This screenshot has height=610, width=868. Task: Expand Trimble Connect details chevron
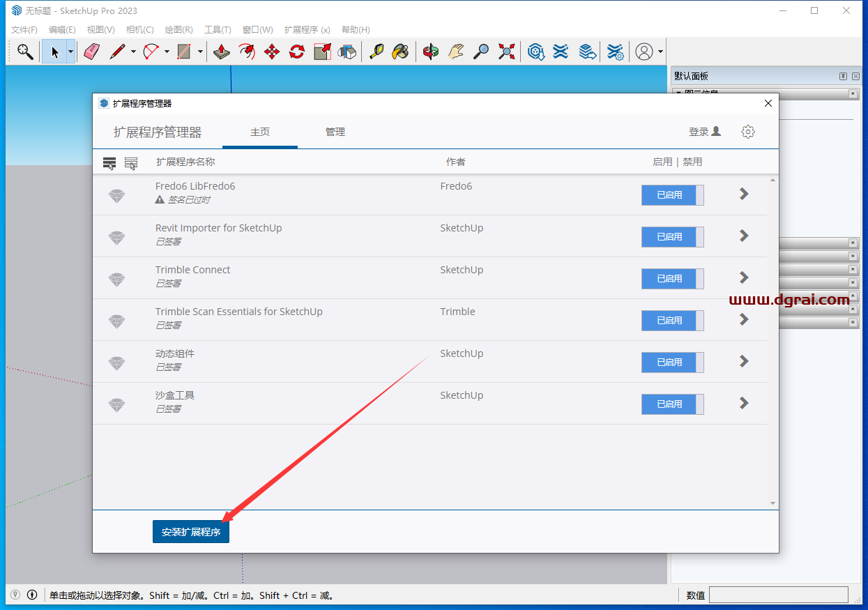(x=744, y=277)
